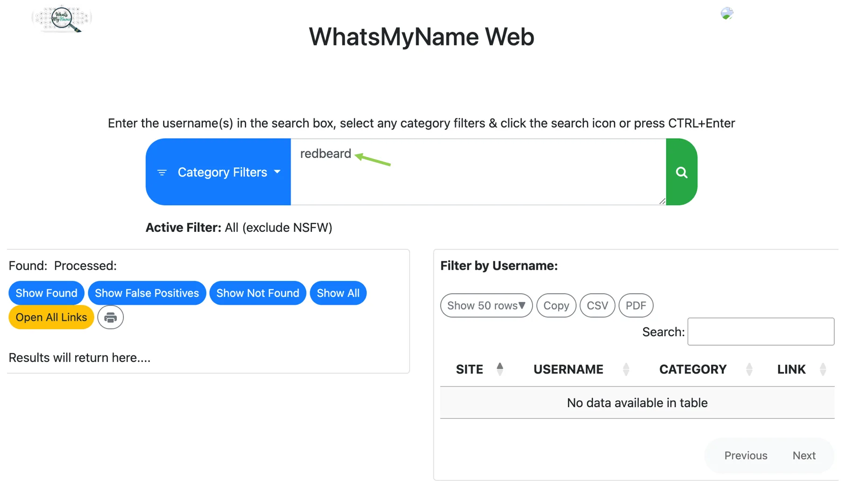Viewport: 868px width, 490px height.
Task: Expand the Show 50 rows dropdown
Action: coord(486,305)
